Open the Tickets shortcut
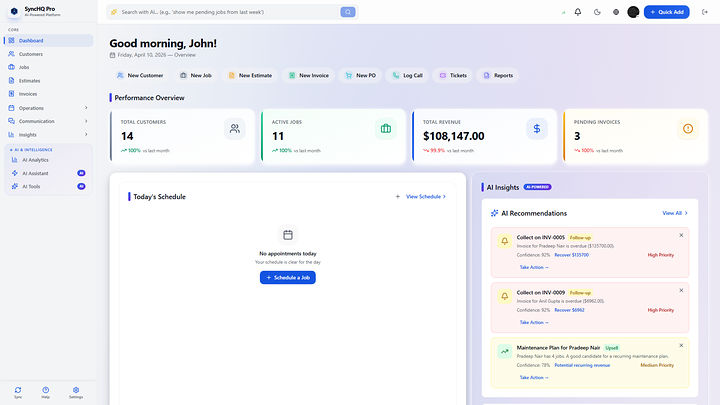 click(x=453, y=75)
